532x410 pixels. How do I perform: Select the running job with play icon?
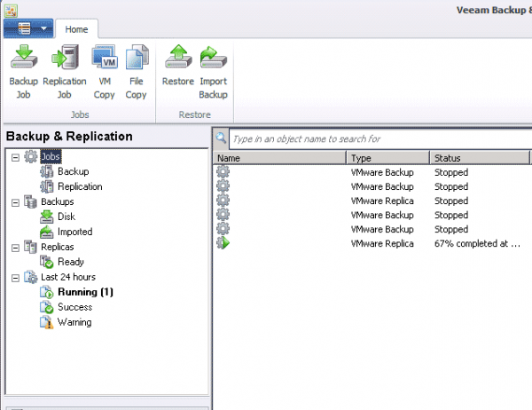pos(223,243)
